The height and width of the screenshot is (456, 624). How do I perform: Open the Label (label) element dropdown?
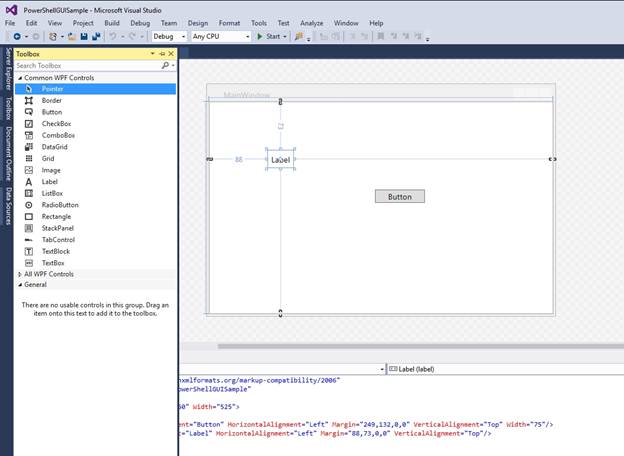point(505,369)
